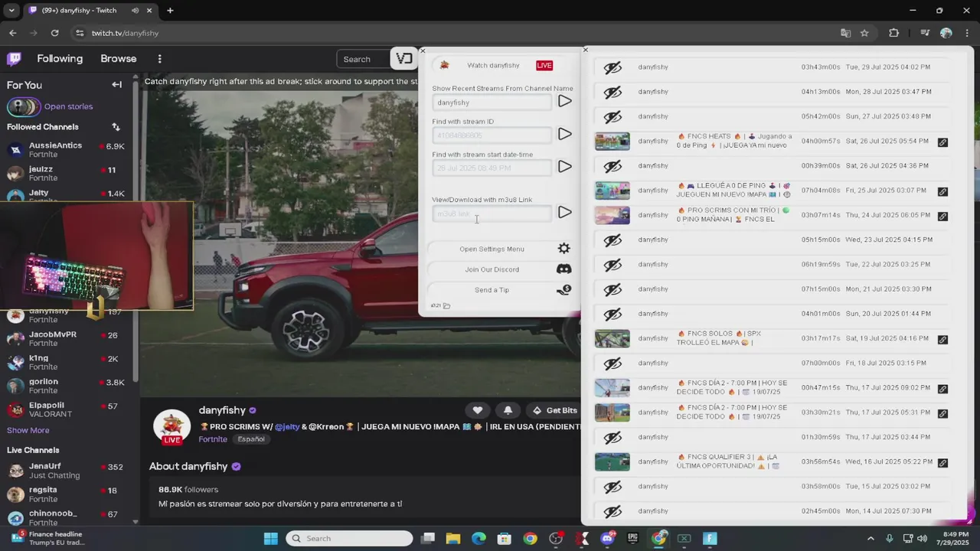Switch to the danyfishy Twitch browser tab
This screenshot has width=980, height=551.
click(x=90, y=11)
